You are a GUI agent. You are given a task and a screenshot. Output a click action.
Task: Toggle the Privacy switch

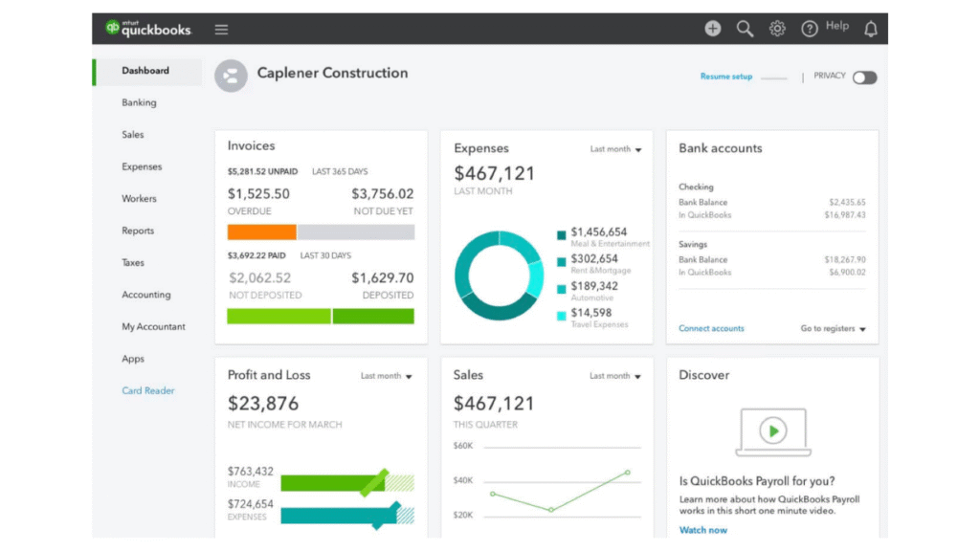(x=864, y=77)
